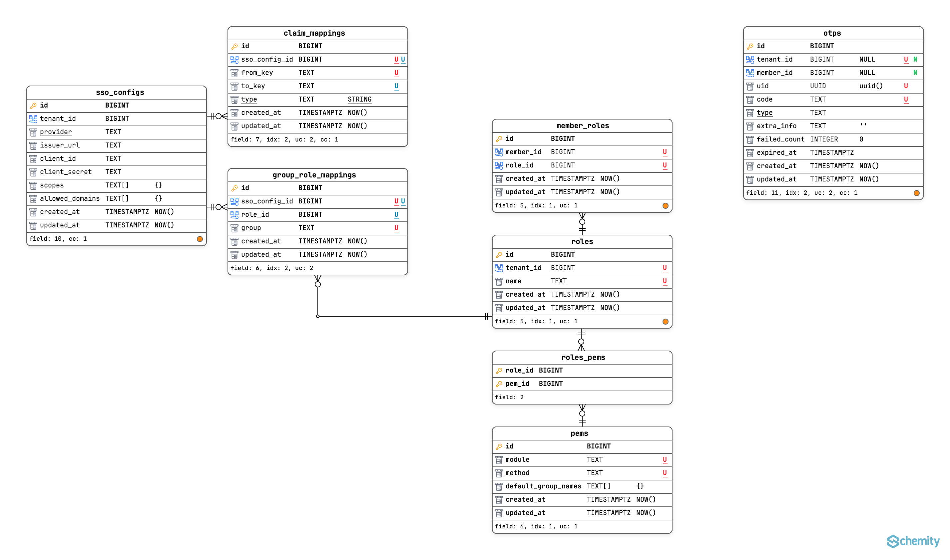Screen dimensions: 950x560
Task: Click the key icon of claim_mappings id
Action: (x=235, y=46)
